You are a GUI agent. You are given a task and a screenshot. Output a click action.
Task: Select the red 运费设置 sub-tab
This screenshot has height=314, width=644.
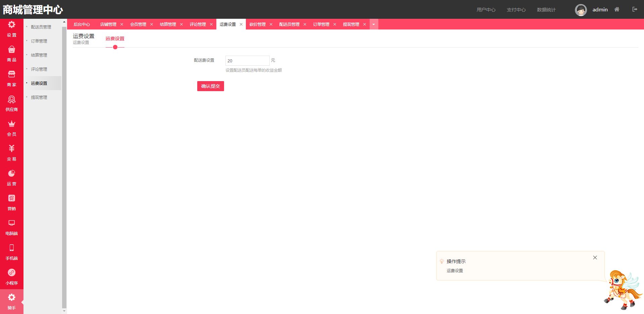[115, 39]
